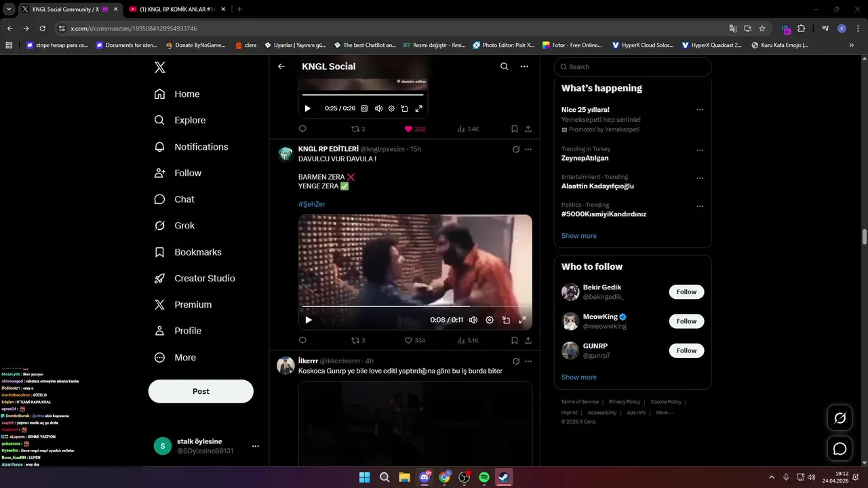The width and height of the screenshot is (868, 488).
Task: Reply to the post with 338 likes
Action: [302, 129]
